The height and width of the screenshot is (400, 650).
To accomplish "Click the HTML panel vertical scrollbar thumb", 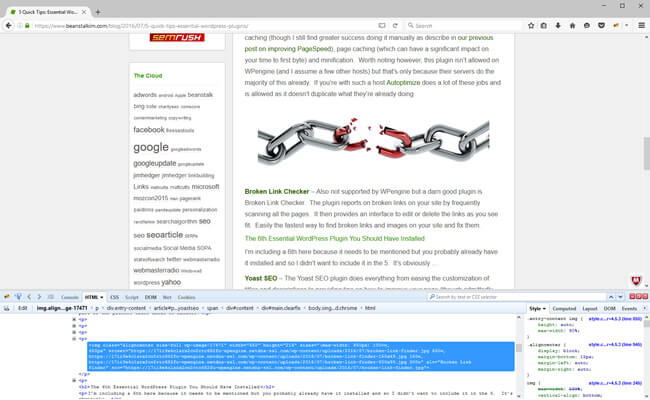I will click(x=519, y=348).
